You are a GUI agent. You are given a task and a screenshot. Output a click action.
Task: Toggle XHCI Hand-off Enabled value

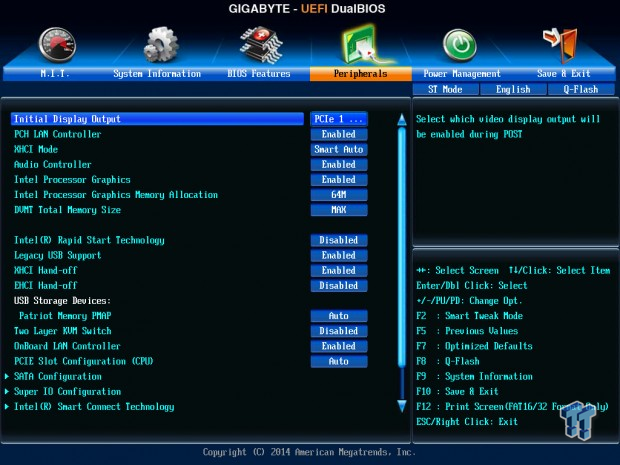pyautogui.click(x=339, y=270)
